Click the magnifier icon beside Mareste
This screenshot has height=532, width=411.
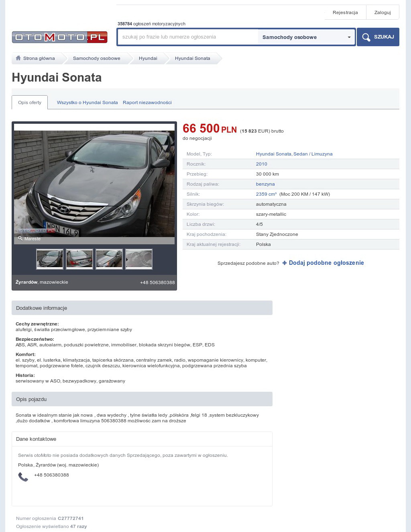20,239
